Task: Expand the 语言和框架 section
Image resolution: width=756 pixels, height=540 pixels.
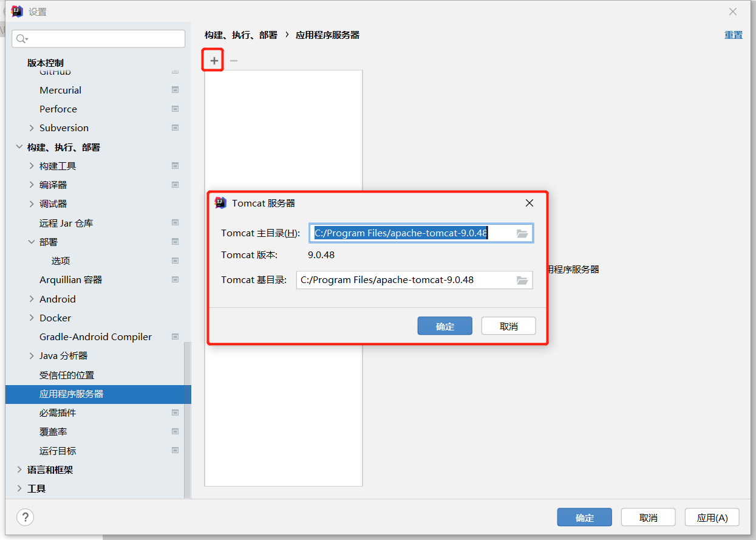Action: (19, 470)
